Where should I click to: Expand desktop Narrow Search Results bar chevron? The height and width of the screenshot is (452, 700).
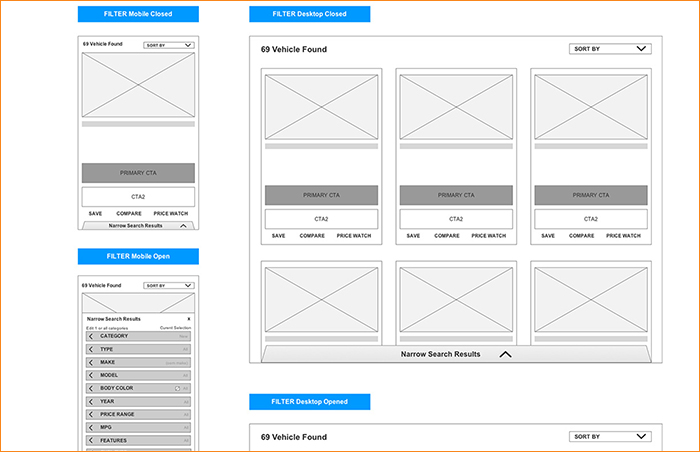505,354
